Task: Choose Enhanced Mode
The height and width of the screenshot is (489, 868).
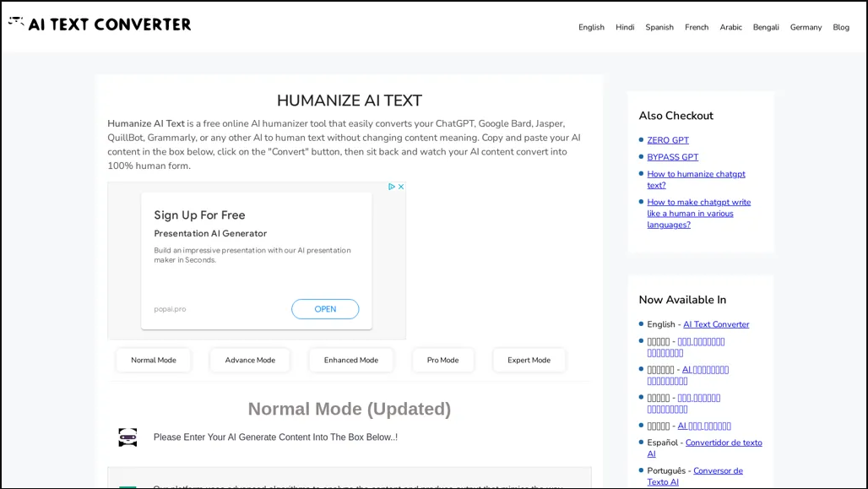Action: pos(350,360)
